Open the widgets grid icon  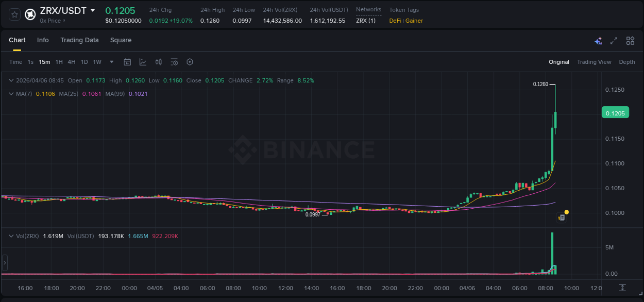[630, 40]
